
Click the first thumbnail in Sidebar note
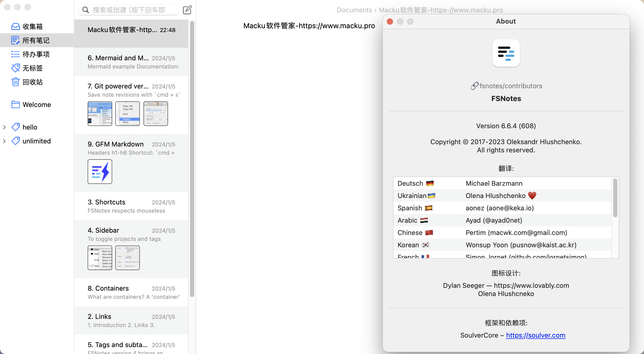pos(100,258)
